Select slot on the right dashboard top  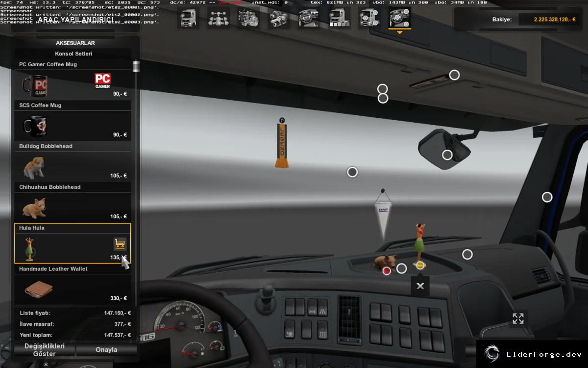[x=467, y=255]
